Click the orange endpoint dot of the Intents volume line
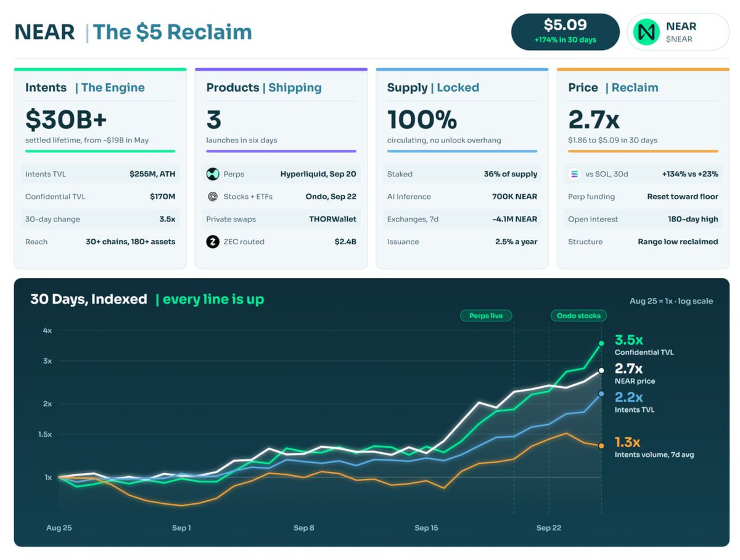 tap(601, 445)
